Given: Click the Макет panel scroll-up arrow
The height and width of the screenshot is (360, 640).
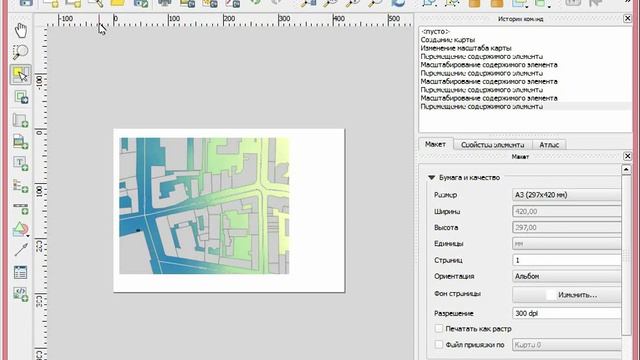Looking at the screenshot, I should (627, 169).
